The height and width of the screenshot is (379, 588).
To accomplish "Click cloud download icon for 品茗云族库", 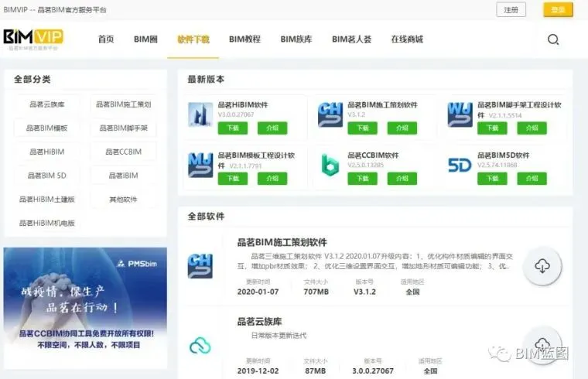I will pyautogui.click(x=542, y=345).
